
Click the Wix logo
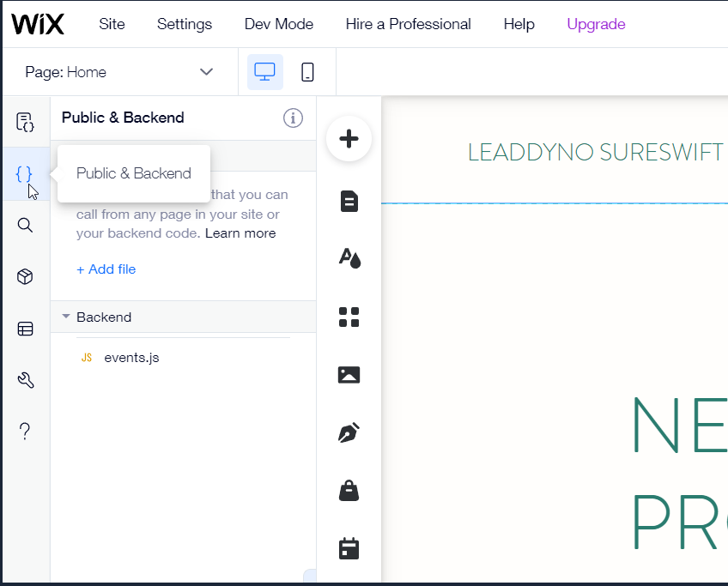pyautogui.click(x=38, y=24)
